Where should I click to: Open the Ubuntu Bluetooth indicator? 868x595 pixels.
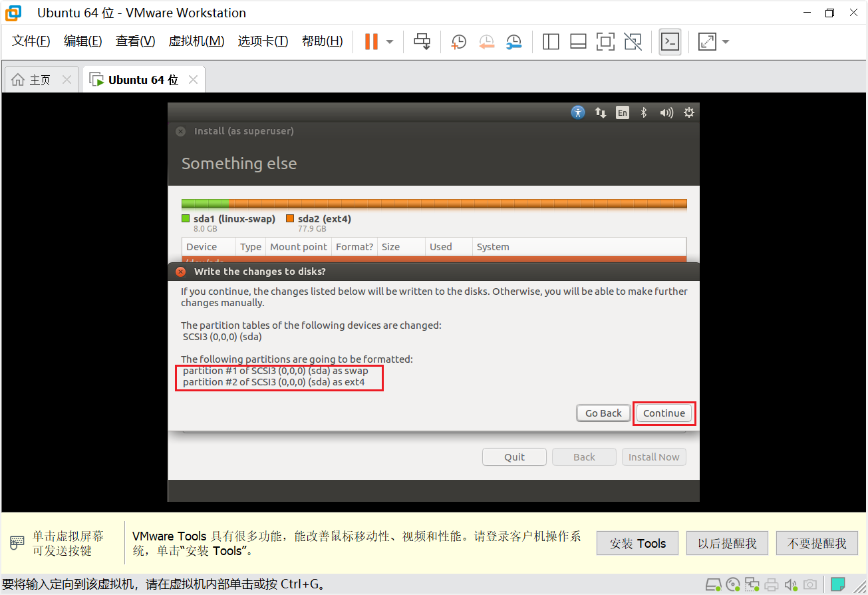(x=643, y=112)
